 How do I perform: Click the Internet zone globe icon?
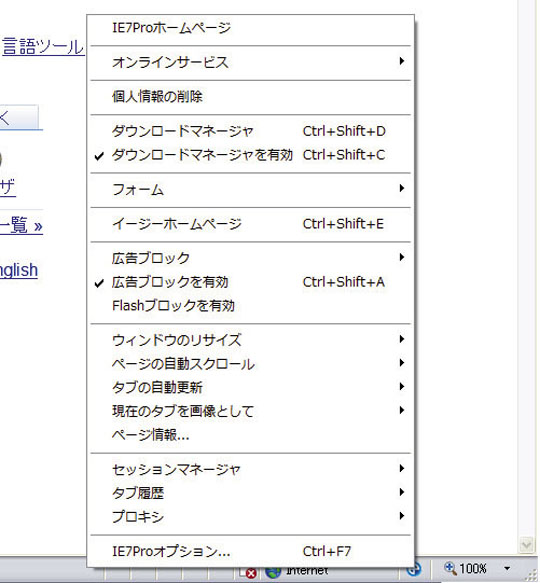click(273, 572)
